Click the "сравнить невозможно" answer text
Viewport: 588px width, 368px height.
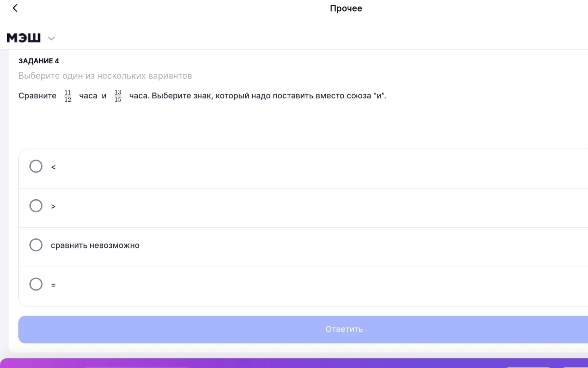[95, 245]
